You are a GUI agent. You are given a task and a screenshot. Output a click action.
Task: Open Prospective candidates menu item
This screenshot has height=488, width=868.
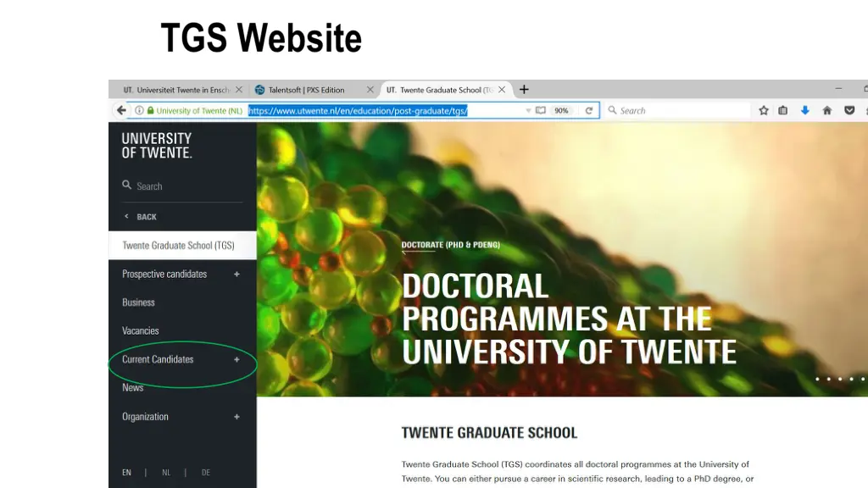(x=164, y=274)
